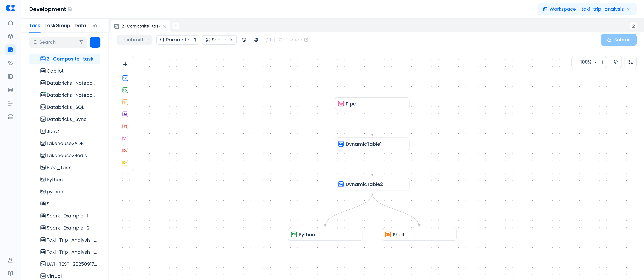Click the Submit button
The width and height of the screenshot is (644, 280).
pos(618,40)
